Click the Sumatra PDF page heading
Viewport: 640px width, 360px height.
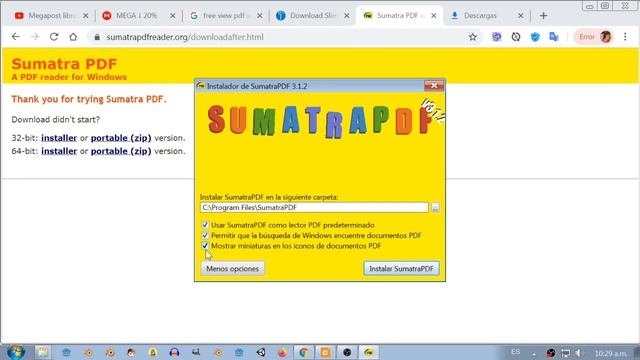[x=64, y=64]
